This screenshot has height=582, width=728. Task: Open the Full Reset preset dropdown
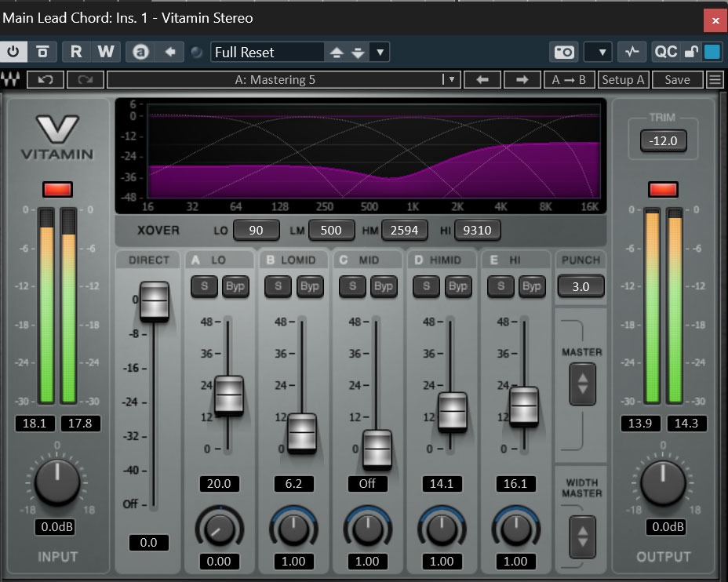pyautogui.click(x=380, y=53)
